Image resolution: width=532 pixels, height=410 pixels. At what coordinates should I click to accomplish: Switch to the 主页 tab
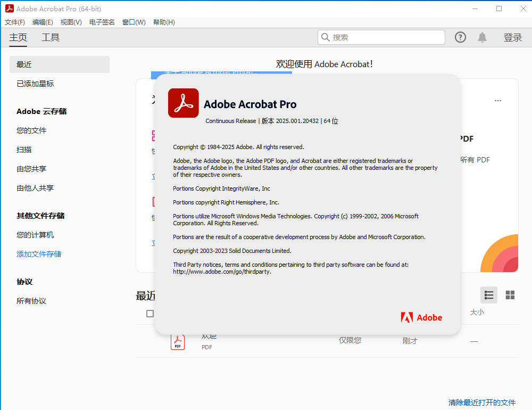pos(18,37)
